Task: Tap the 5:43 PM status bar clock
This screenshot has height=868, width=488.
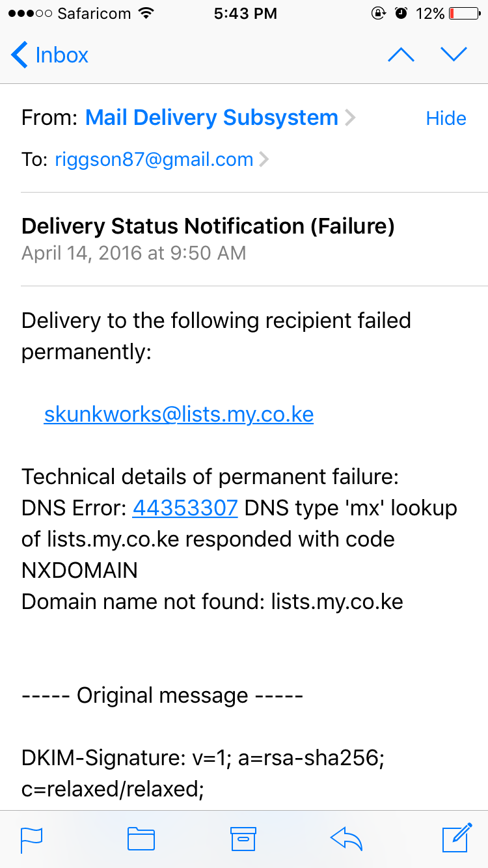Action: (x=245, y=13)
